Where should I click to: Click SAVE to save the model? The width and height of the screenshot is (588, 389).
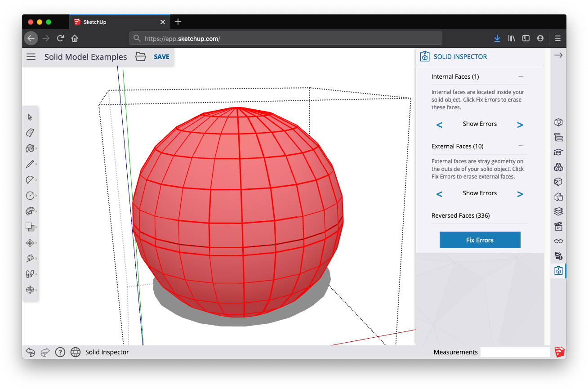[161, 57]
